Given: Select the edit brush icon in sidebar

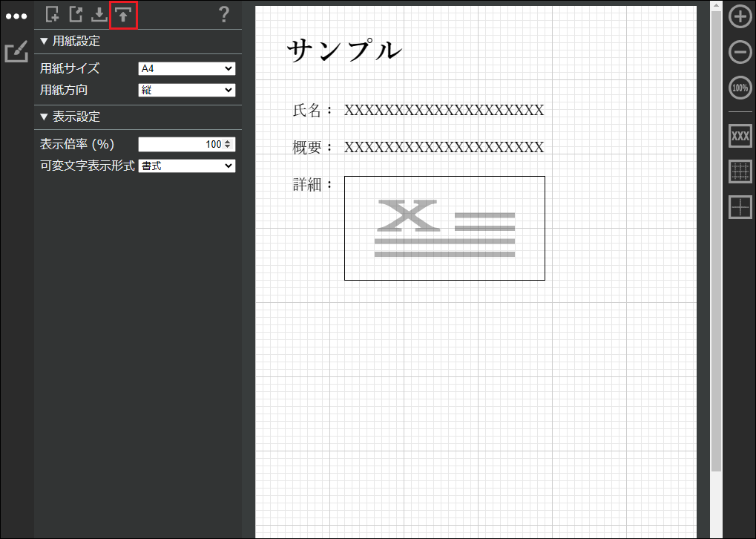Looking at the screenshot, I should pos(16,53).
